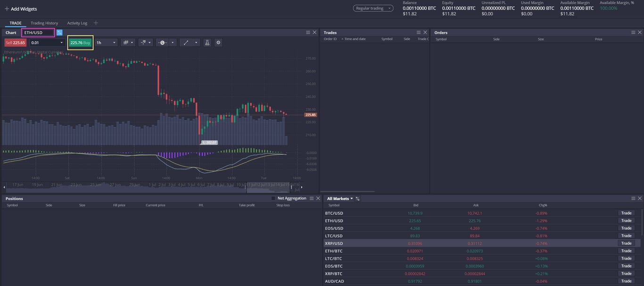Open the chart type selector icon
Viewport: 644px width, 286px height.
(x=126, y=42)
